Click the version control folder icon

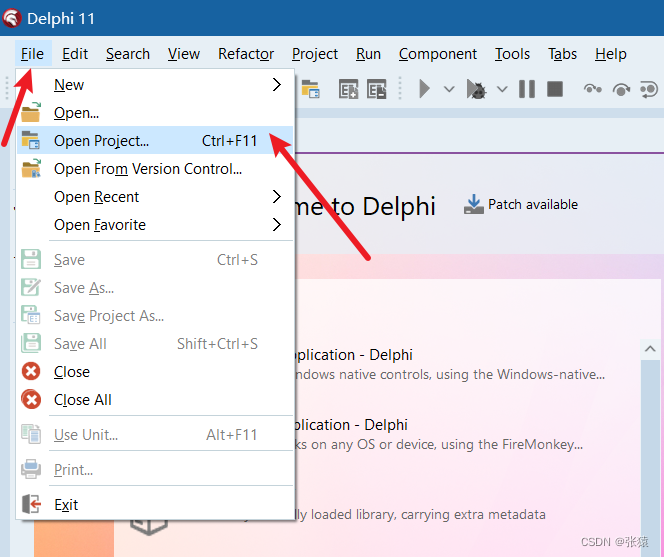click(31, 168)
